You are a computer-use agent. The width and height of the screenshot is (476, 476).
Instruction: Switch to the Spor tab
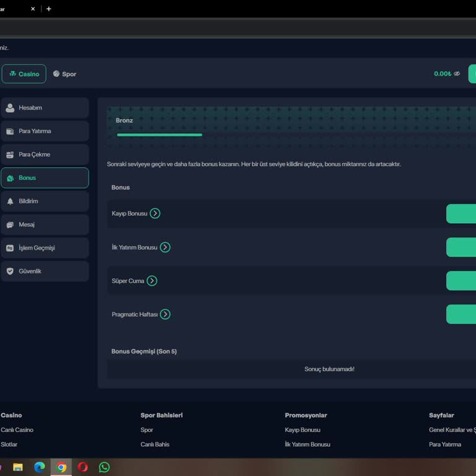64,74
